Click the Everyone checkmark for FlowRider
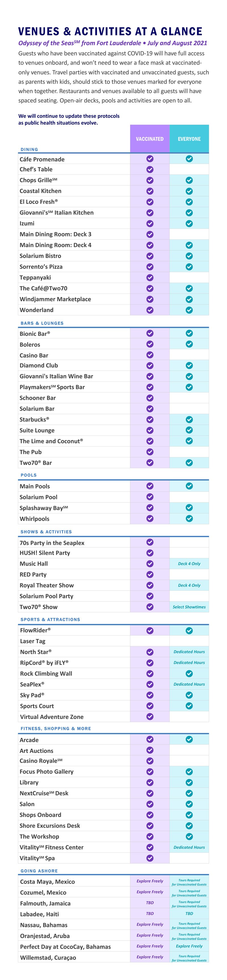This screenshot has height=980, width=227. (x=189, y=630)
